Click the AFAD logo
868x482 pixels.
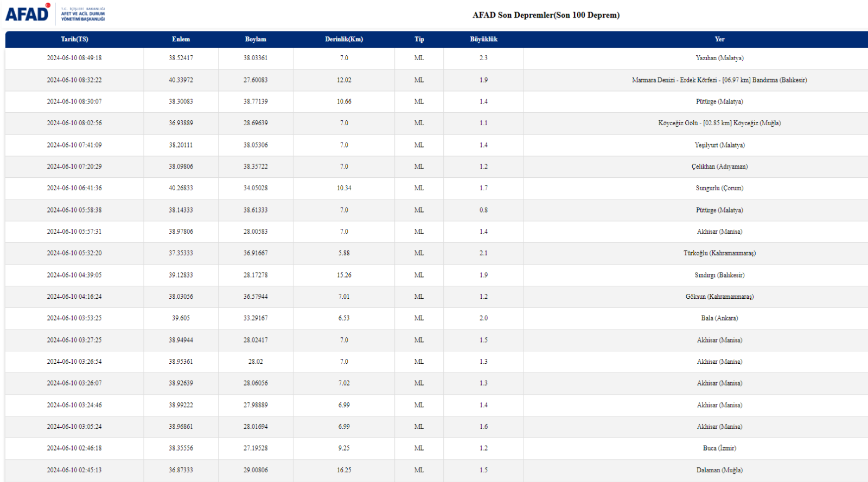coord(55,14)
